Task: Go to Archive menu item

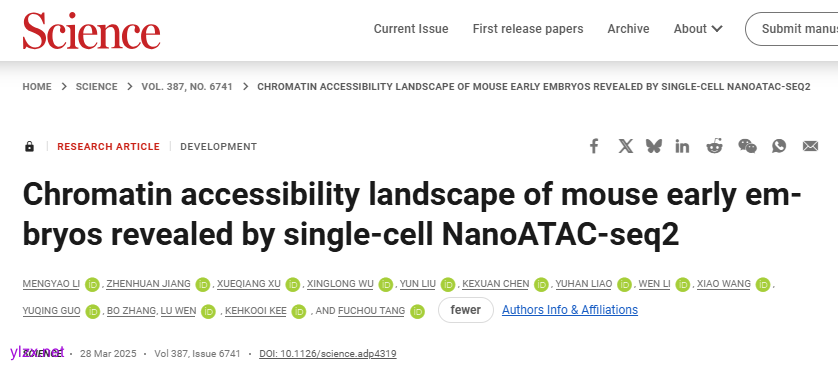Action: (628, 29)
